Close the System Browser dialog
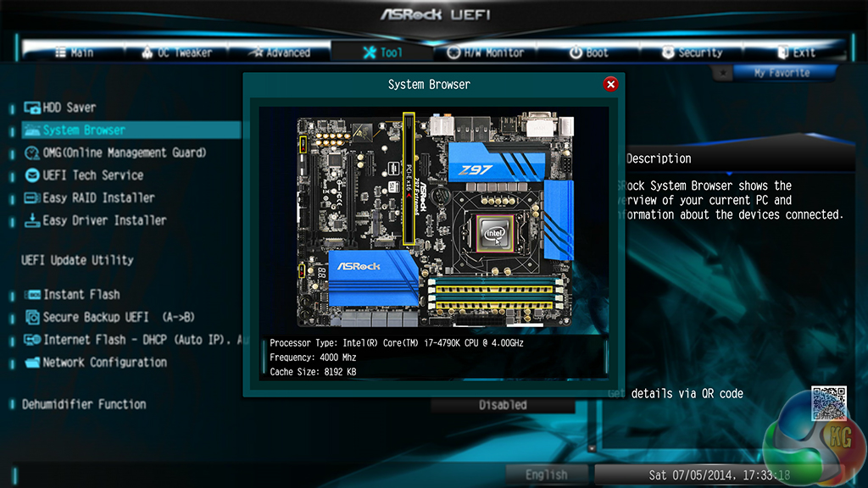 pyautogui.click(x=610, y=85)
